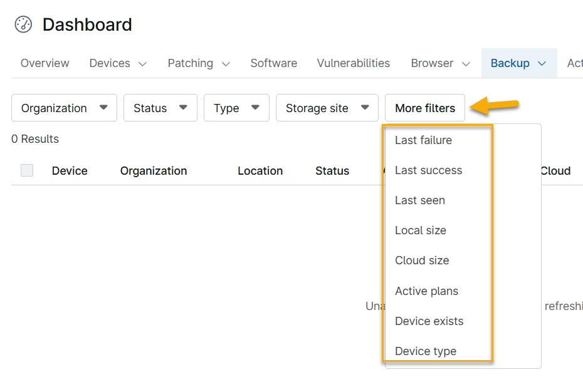This screenshot has height=392, width=583.
Task: Go to the Vulnerabilities tab
Action: point(353,63)
